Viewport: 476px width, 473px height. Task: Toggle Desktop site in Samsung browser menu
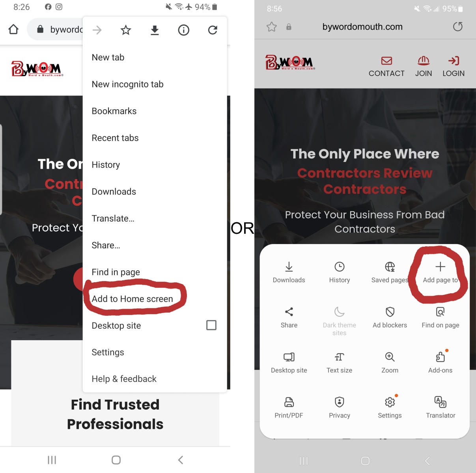[x=289, y=363]
